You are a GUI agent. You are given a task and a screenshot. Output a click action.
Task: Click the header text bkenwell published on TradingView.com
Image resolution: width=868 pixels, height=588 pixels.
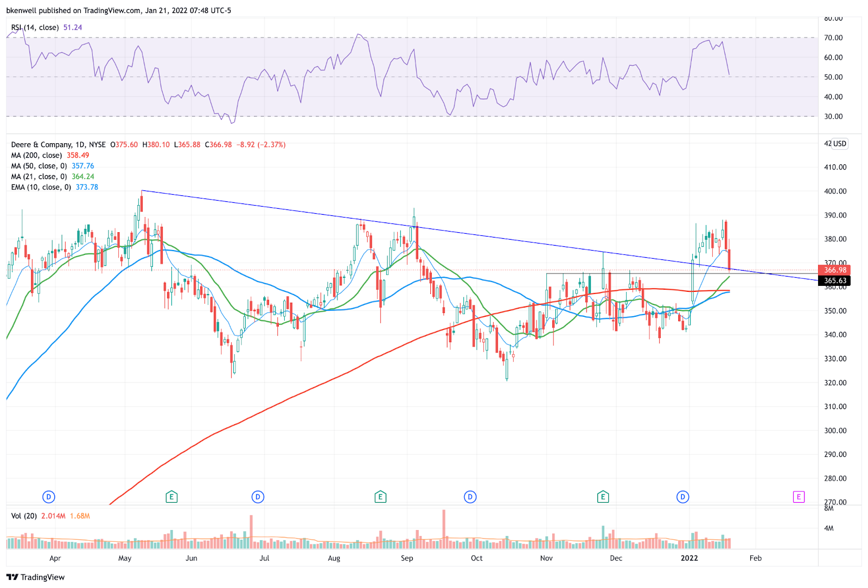(74, 10)
